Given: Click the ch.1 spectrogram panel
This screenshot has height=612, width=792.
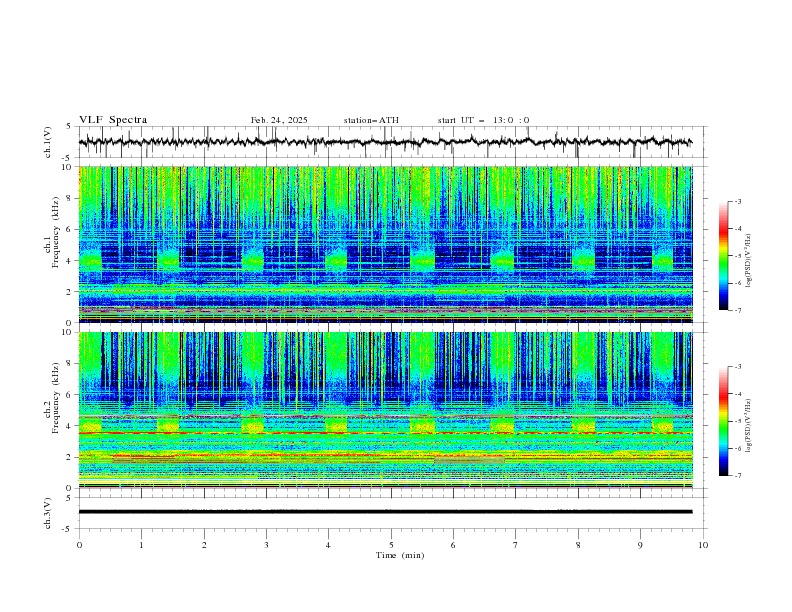Looking at the screenshot, I should coord(385,244).
